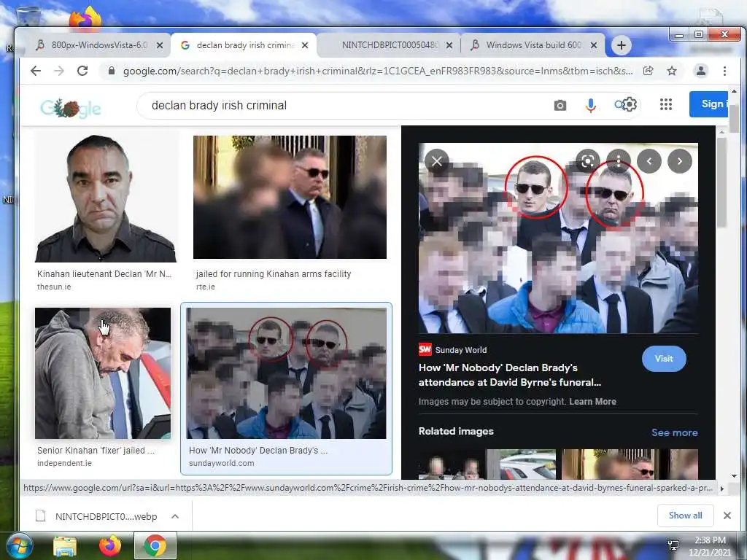Open the enlarged funeral preview image
Image resolution: width=747 pixels, height=560 pixels.
point(558,238)
